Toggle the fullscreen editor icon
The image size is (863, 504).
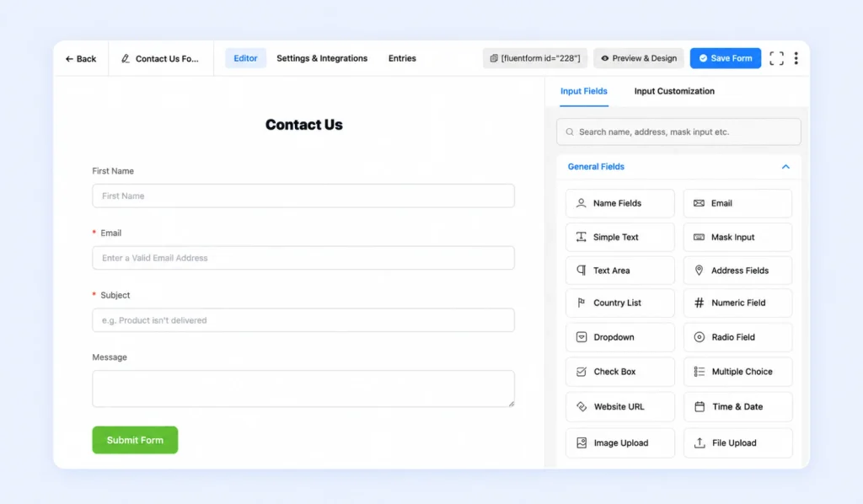tap(776, 58)
